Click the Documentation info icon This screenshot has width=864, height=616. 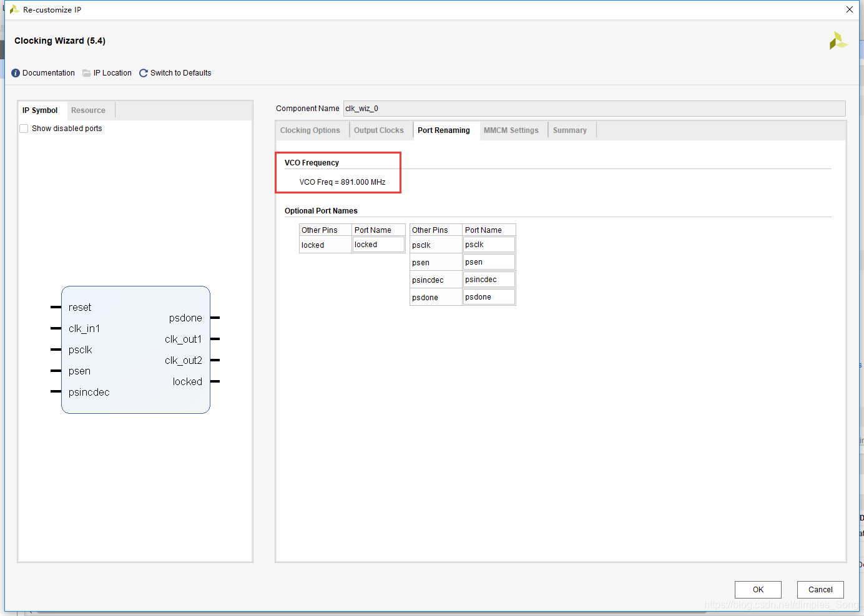tap(16, 73)
